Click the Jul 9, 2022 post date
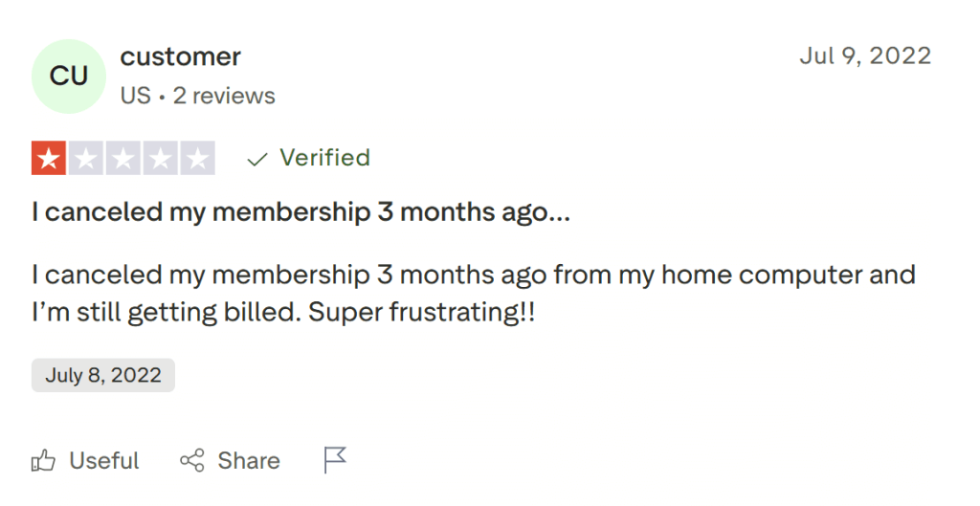Viewport: 980px width, 506px height. [864, 55]
